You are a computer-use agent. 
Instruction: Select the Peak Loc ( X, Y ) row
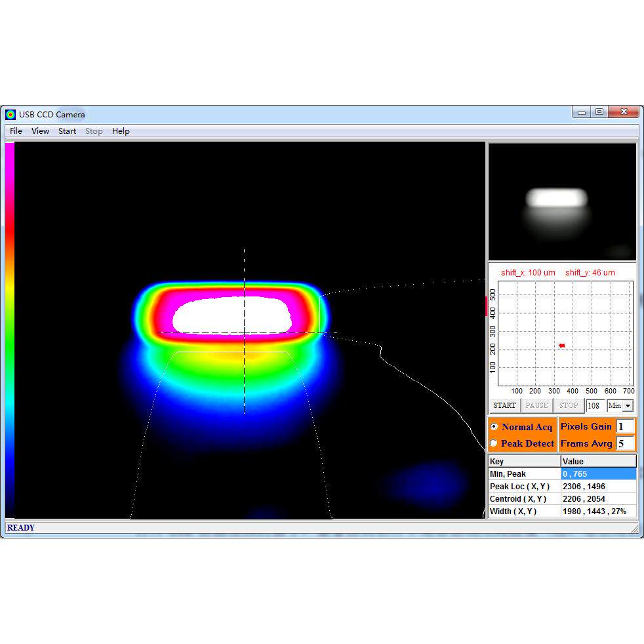(x=562, y=487)
